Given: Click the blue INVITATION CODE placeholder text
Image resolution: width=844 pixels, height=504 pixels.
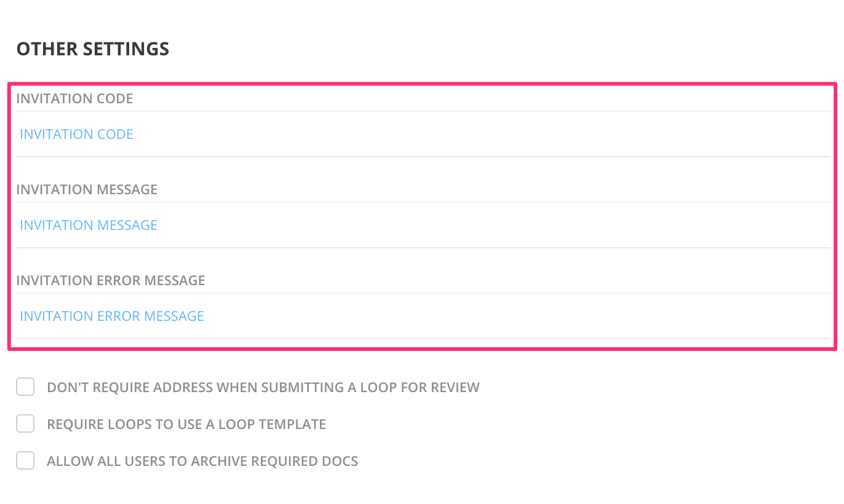Looking at the screenshot, I should [x=76, y=135].
